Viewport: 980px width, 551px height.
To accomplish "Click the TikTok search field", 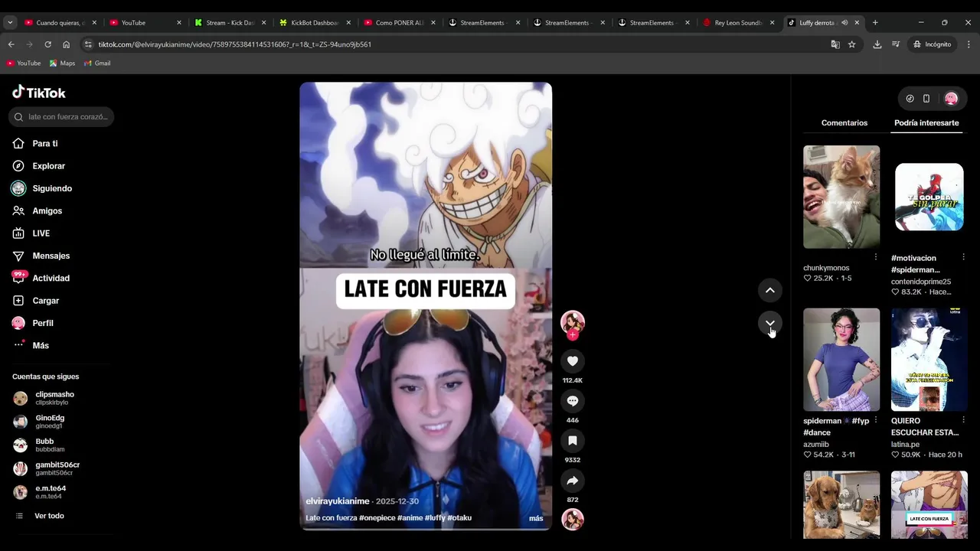I will click(61, 117).
